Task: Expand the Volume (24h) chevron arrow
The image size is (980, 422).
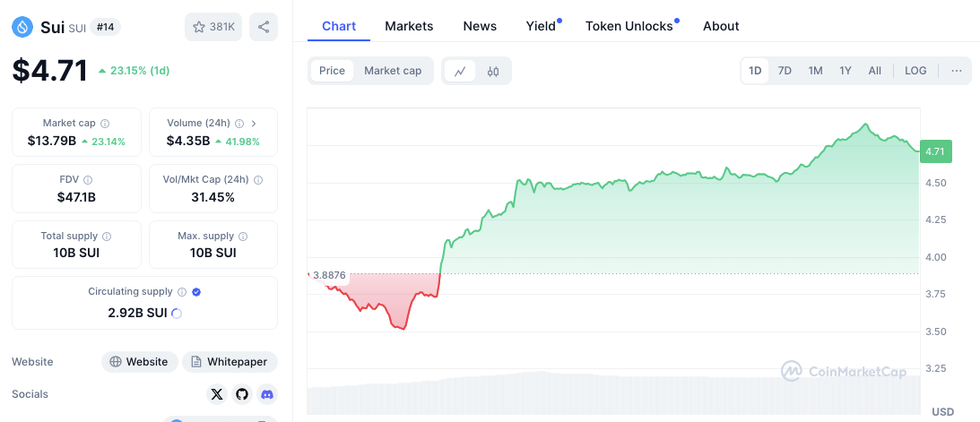Action: 254,124
